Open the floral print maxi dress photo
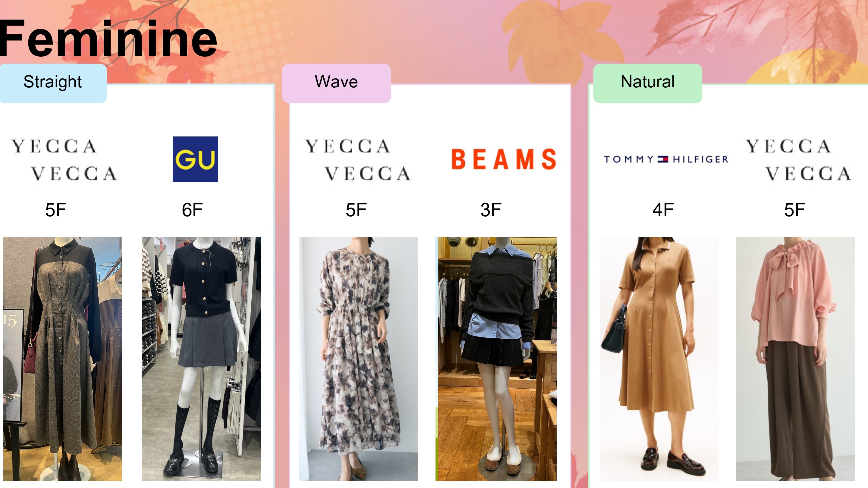The image size is (868, 488). [x=358, y=359]
